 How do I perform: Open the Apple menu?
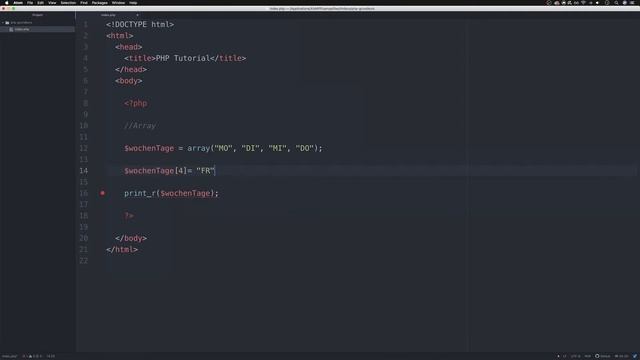coord(7,3)
